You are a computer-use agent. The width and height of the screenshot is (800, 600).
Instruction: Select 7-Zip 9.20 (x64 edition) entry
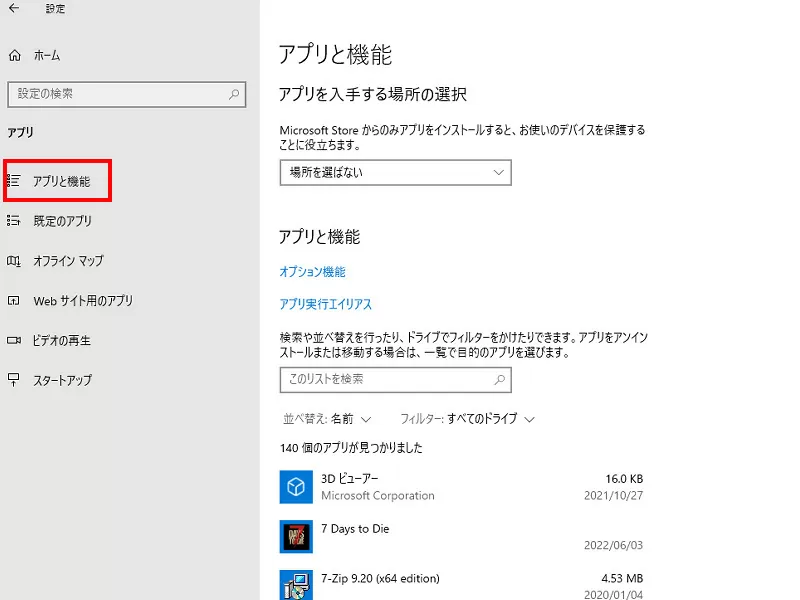pos(380,579)
